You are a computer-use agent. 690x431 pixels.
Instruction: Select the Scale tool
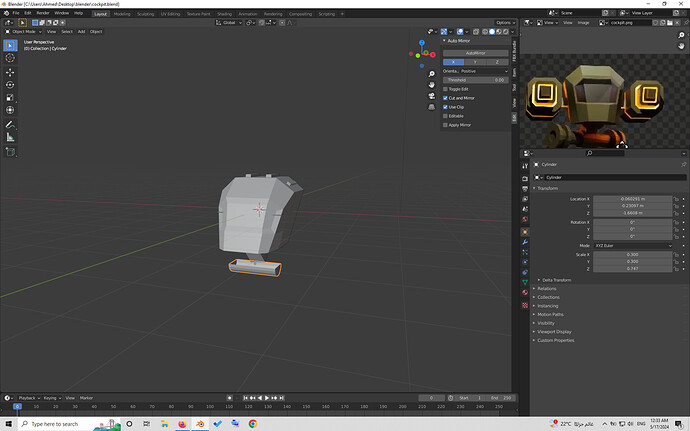click(x=11, y=98)
